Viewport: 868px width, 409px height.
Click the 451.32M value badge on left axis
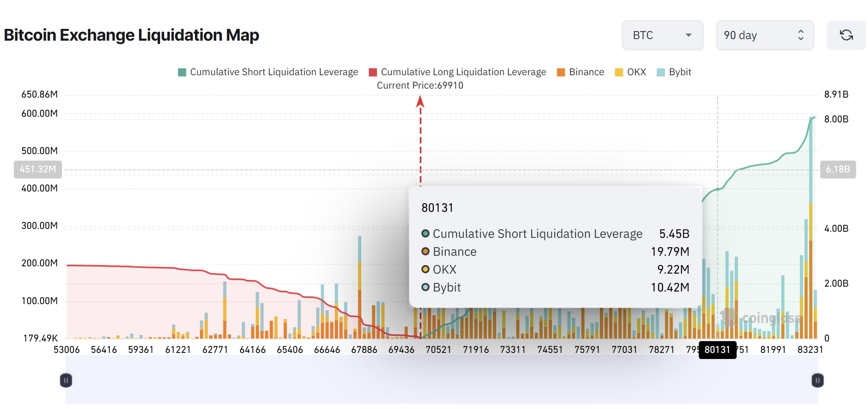pos(37,170)
